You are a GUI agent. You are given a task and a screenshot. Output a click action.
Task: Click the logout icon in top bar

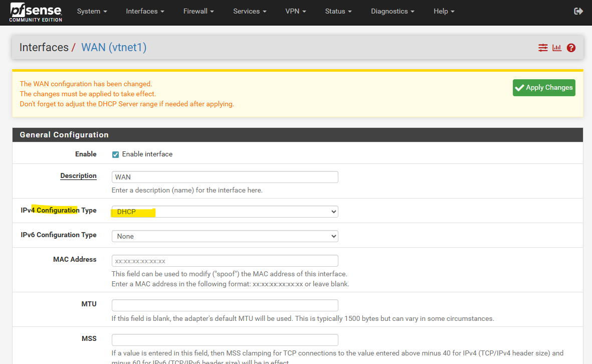(x=578, y=11)
